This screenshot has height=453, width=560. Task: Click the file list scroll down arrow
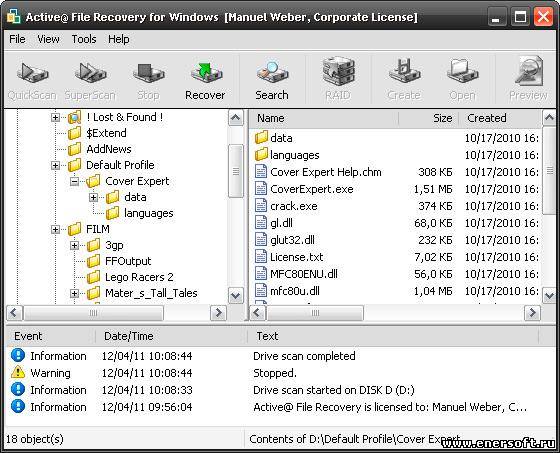point(549,296)
